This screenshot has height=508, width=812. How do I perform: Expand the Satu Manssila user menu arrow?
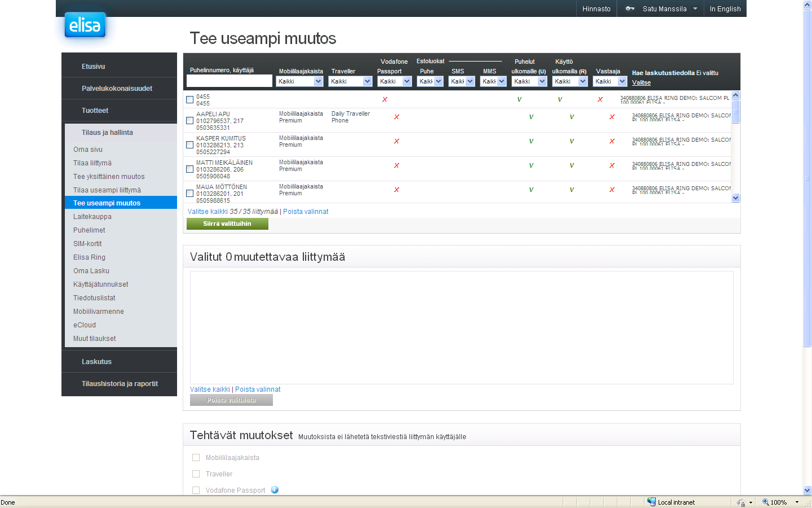tap(695, 8)
